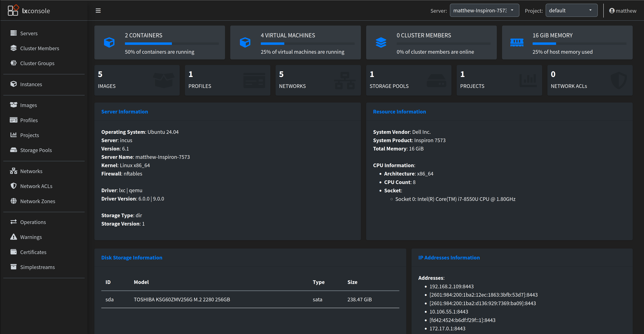The height and width of the screenshot is (334, 644).
Task: Click the Network Zones globe icon
Action: tap(14, 201)
